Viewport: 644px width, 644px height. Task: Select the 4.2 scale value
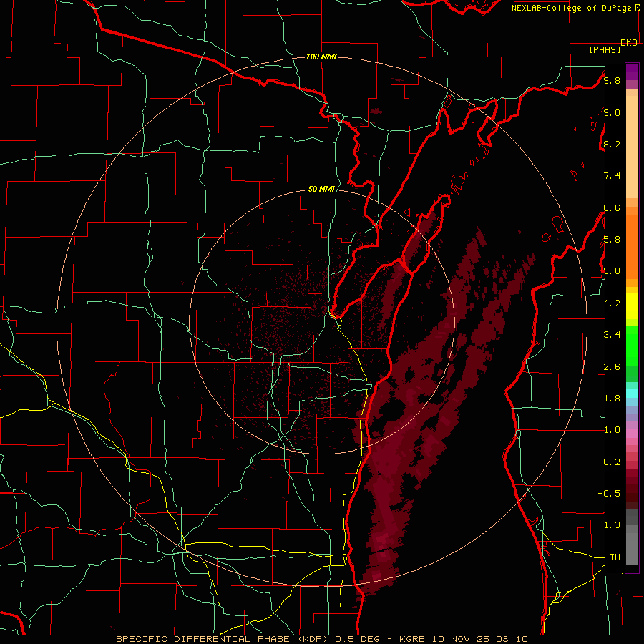pyautogui.click(x=612, y=303)
